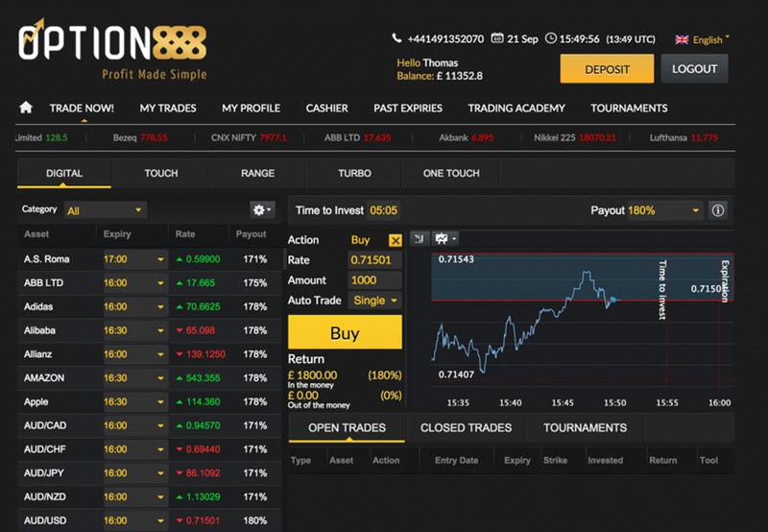Screen dimensions: 768x532
Task: Go to CASHIER
Action: pos(326,109)
